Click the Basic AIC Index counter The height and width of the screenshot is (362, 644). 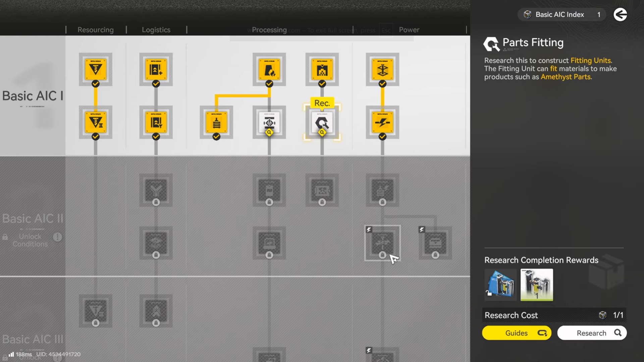pos(562,14)
